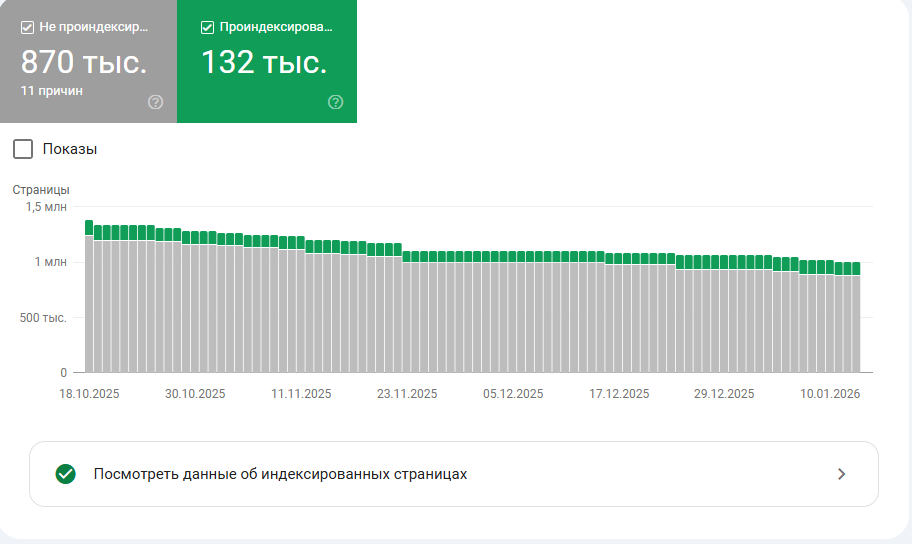Image resolution: width=912 pixels, height=544 pixels.
Task: Select the green card showing 132 тыс.
Action: (x=267, y=61)
